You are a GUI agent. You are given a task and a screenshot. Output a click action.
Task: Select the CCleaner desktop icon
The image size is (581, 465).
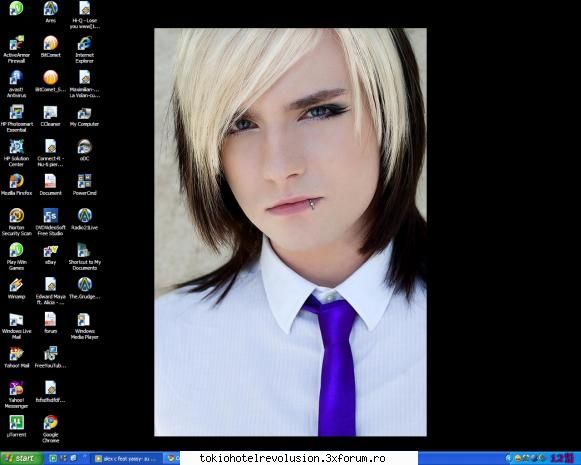[50, 116]
